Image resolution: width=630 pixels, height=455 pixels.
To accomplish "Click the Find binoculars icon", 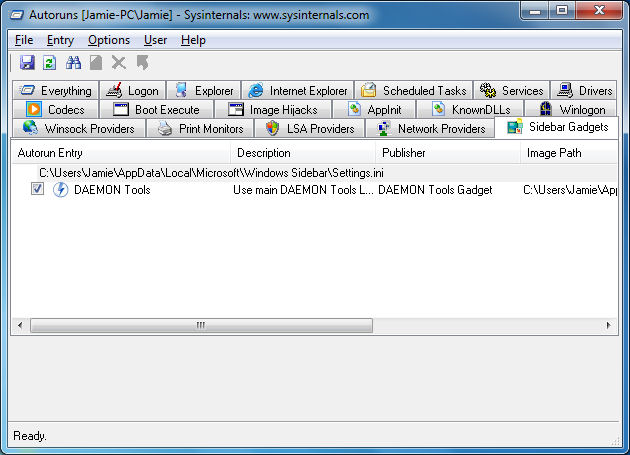I will click(73, 63).
